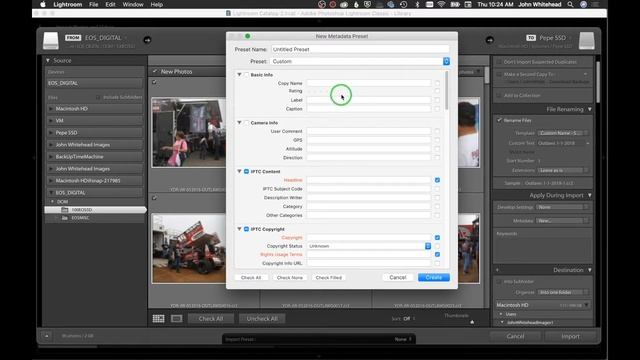Click the Create button
This screenshot has height=360, width=640.
point(433,278)
